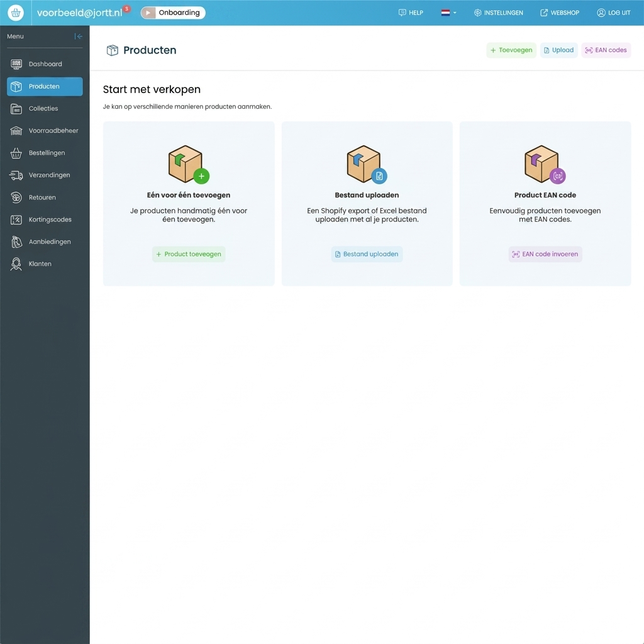
Task: Open Bestellingen basket icon
Action: pos(16,153)
